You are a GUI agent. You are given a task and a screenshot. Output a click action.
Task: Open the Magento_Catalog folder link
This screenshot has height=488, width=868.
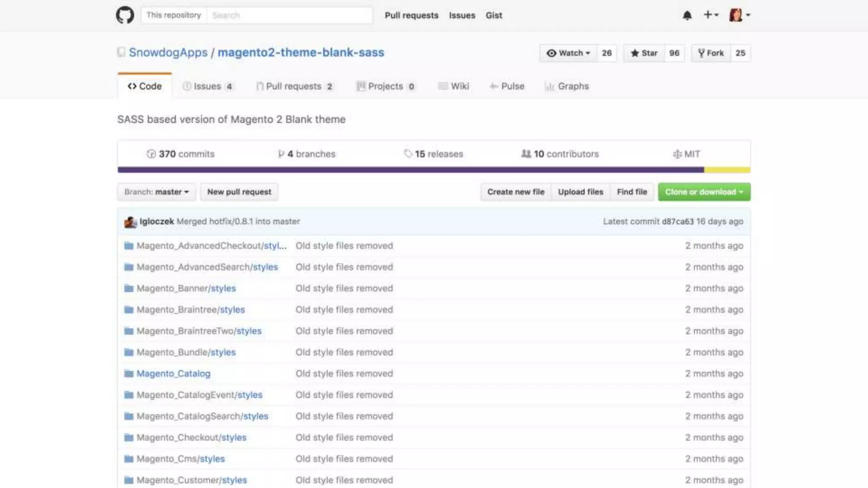pos(173,374)
